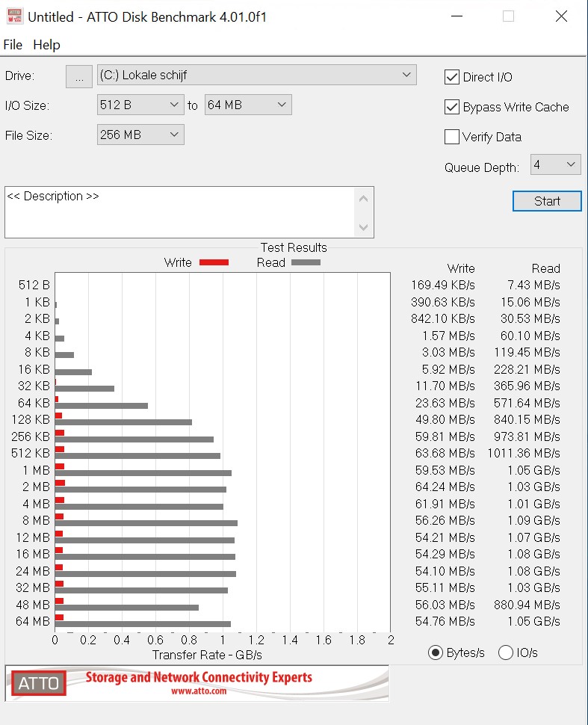
Task: Click the ATTO logo in banner
Action: click(39, 683)
